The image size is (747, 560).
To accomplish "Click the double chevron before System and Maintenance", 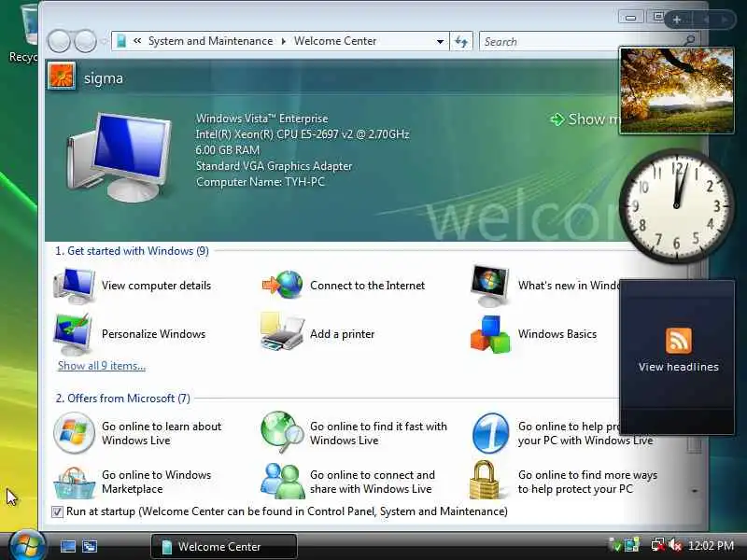I will [x=137, y=41].
